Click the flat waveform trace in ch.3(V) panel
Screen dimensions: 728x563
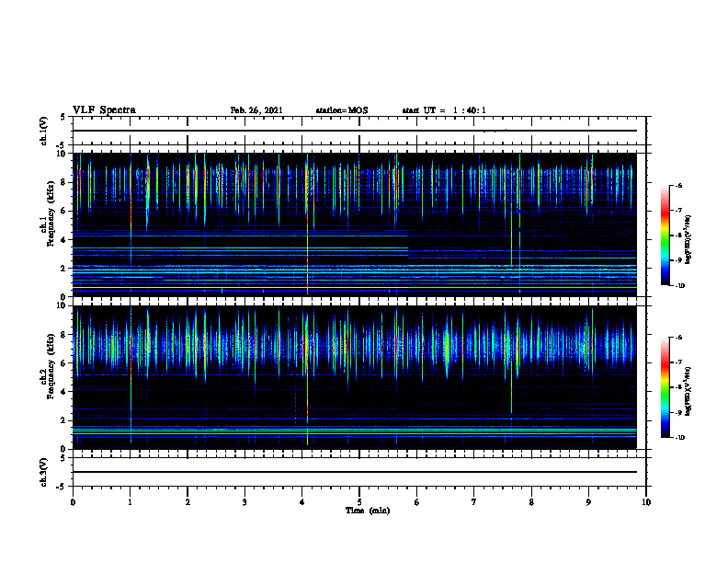coord(355,472)
